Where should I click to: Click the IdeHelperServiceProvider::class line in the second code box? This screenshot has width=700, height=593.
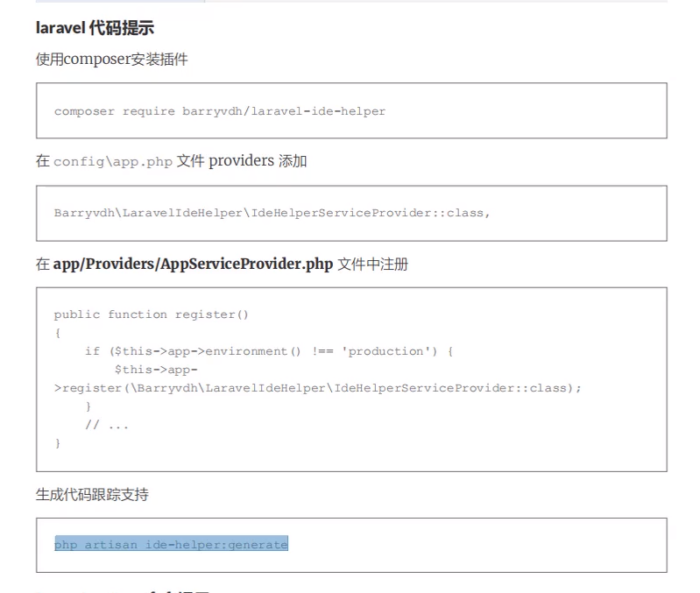(272, 213)
